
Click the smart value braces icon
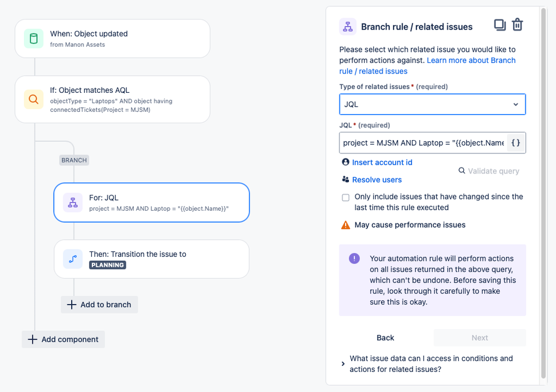click(x=515, y=143)
